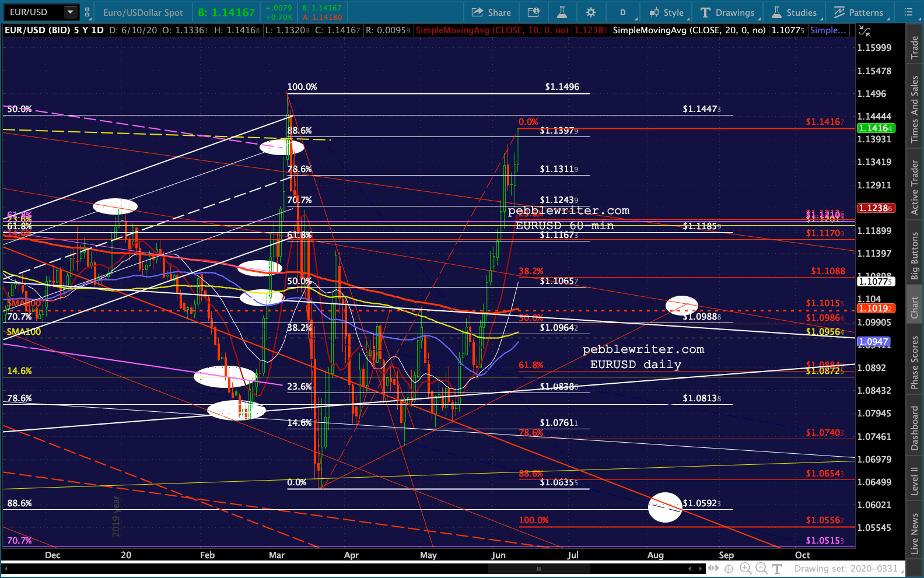Open the Style dropdown menu
924x578 pixels.
666,12
